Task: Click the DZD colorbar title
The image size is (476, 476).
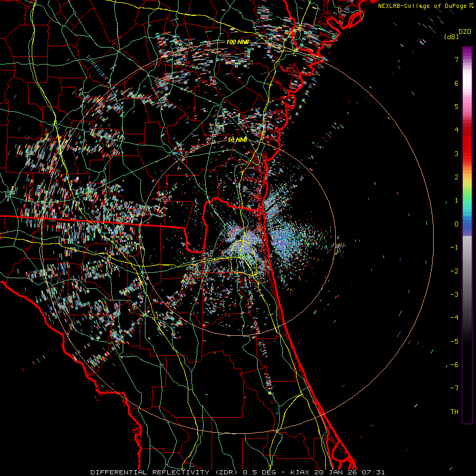Action: pyautogui.click(x=465, y=32)
